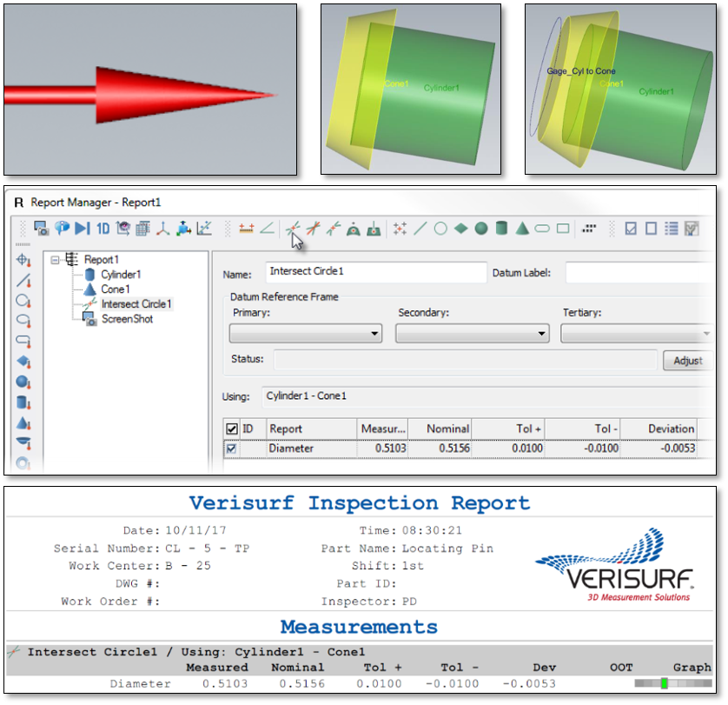Click the dotted pattern toolbar icon

pos(589,228)
